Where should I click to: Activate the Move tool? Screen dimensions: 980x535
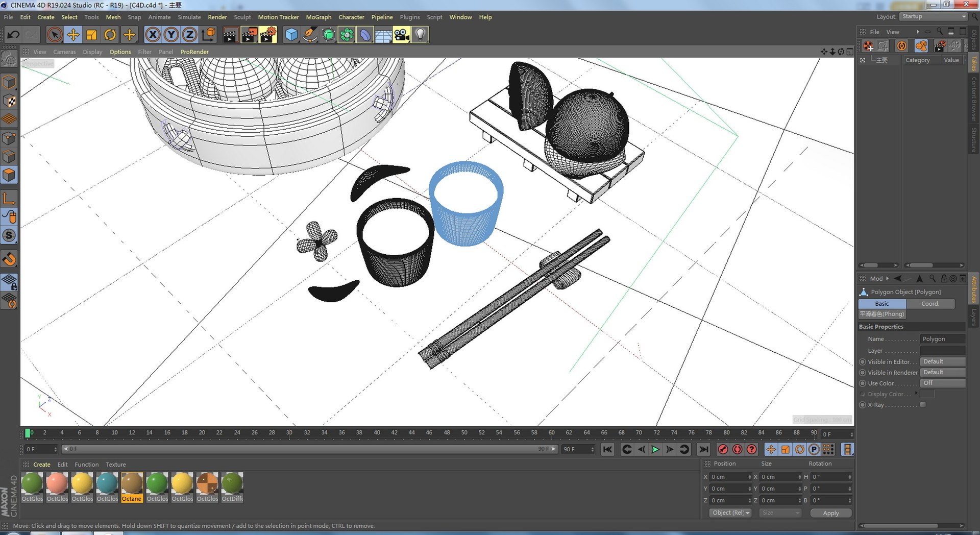(73, 35)
